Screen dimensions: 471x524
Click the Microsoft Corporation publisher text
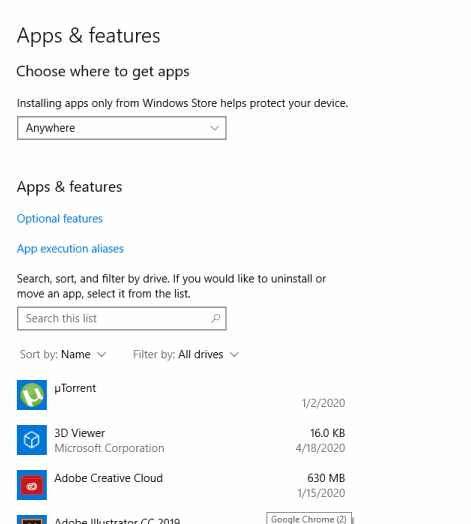109,448
